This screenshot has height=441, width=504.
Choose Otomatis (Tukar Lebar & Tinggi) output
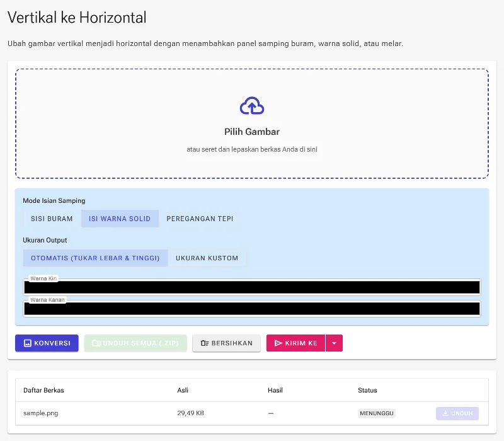[x=95, y=258]
